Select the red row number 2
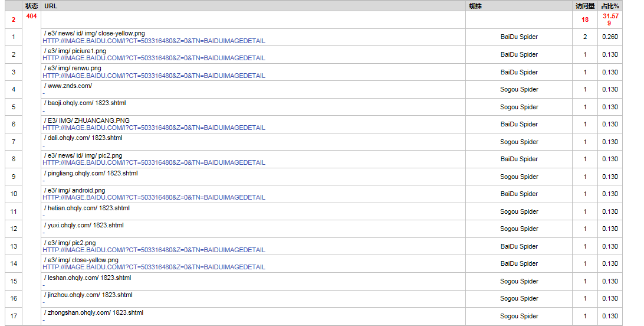 coord(14,19)
